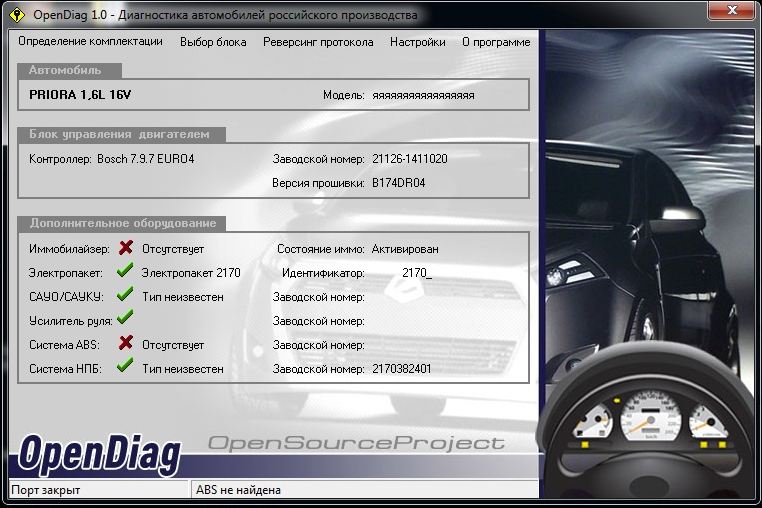This screenshot has height=508, width=762.
Task: Click Тип неизвестен in Система НПБ row
Action: coord(183,369)
